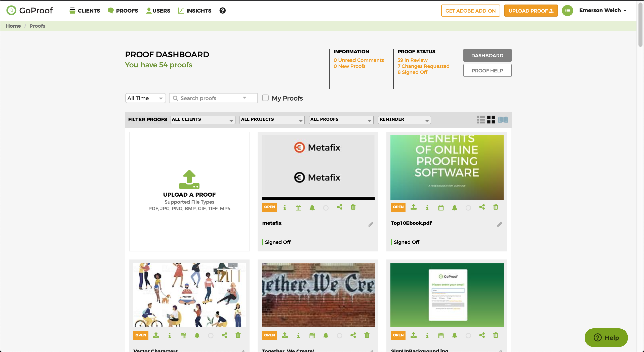644x352 pixels.
Task: Filter by 39 In Review
Action: point(412,60)
